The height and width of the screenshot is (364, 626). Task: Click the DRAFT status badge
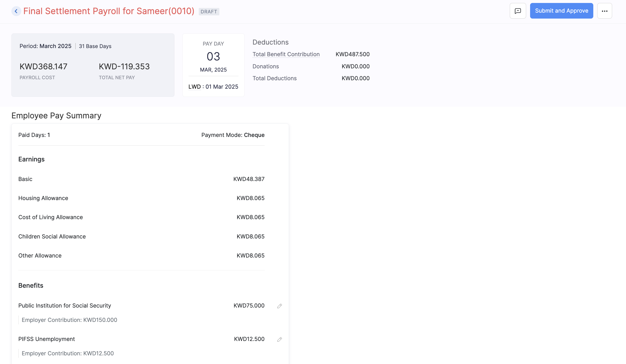[209, 12]
